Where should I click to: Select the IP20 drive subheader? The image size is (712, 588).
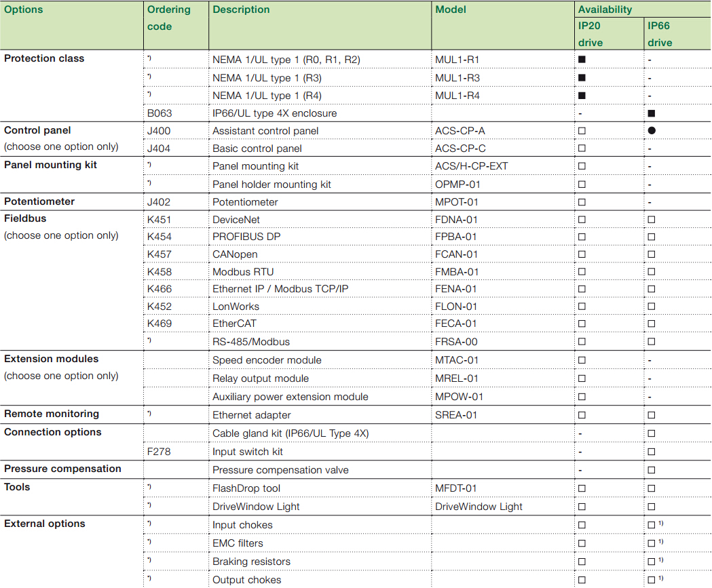tap(591, 34)
